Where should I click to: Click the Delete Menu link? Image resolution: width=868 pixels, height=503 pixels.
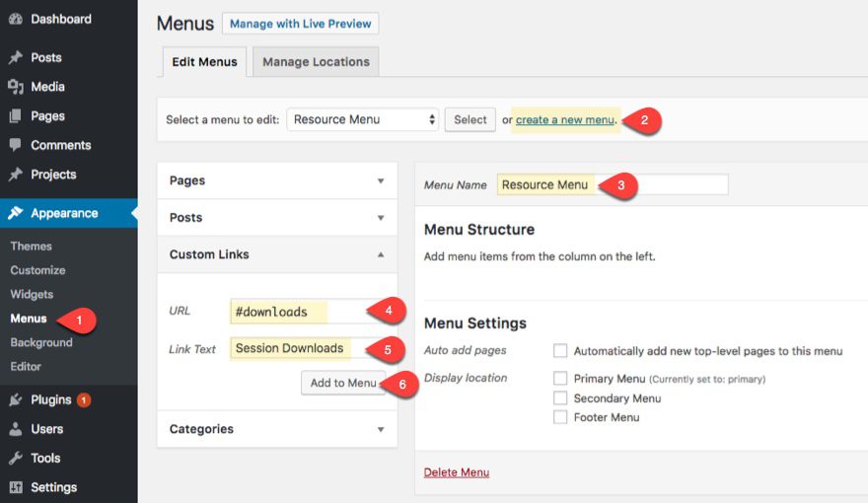[456, 472]
